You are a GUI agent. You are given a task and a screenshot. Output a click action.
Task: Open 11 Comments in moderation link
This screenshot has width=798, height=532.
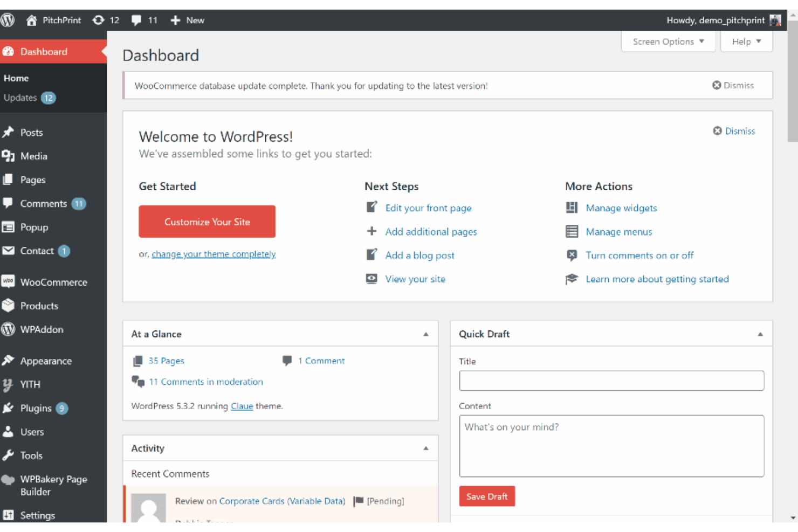click(x=206, y=382)
